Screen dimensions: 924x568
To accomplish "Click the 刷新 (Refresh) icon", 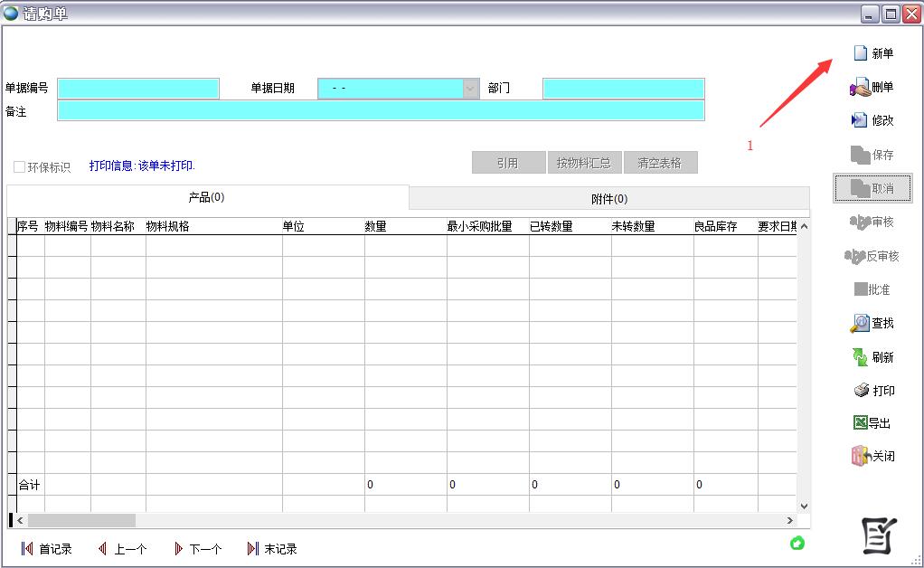I will pyautogui.click(x=860, y=357).
